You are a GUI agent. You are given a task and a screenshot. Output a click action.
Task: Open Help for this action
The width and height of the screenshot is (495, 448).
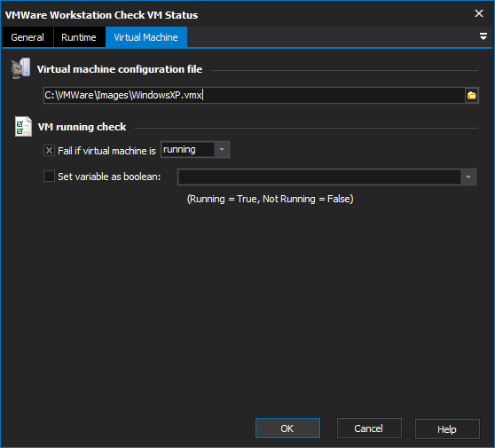447,429
